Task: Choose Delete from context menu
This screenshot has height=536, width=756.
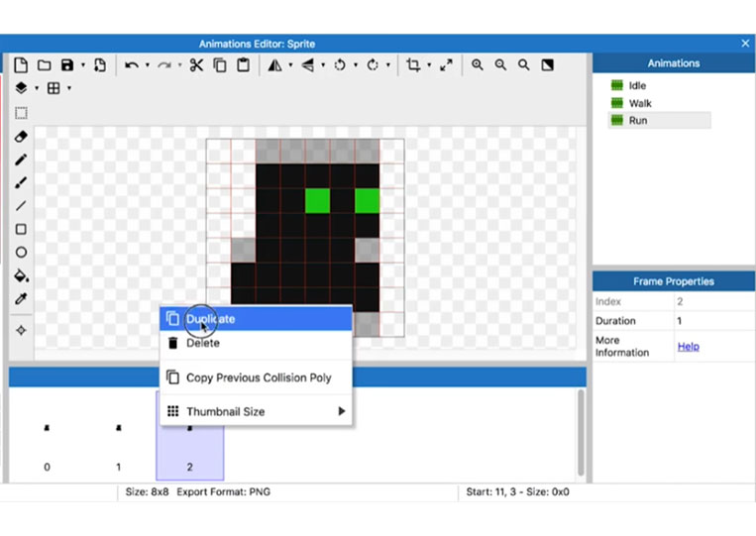Action: click(x=256, y=343)
